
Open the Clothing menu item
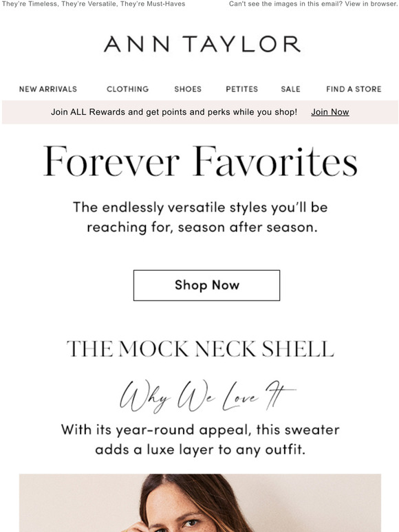(128, 89)
